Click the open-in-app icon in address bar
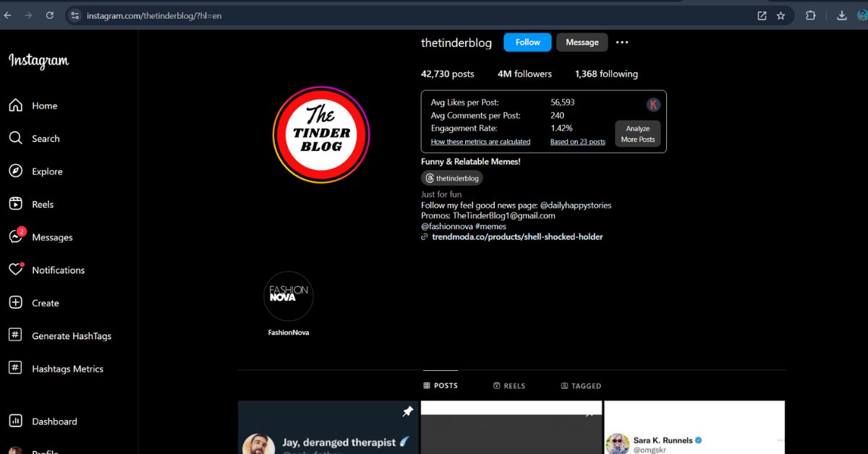The image size is (868, 454). [x=762, y=15]
